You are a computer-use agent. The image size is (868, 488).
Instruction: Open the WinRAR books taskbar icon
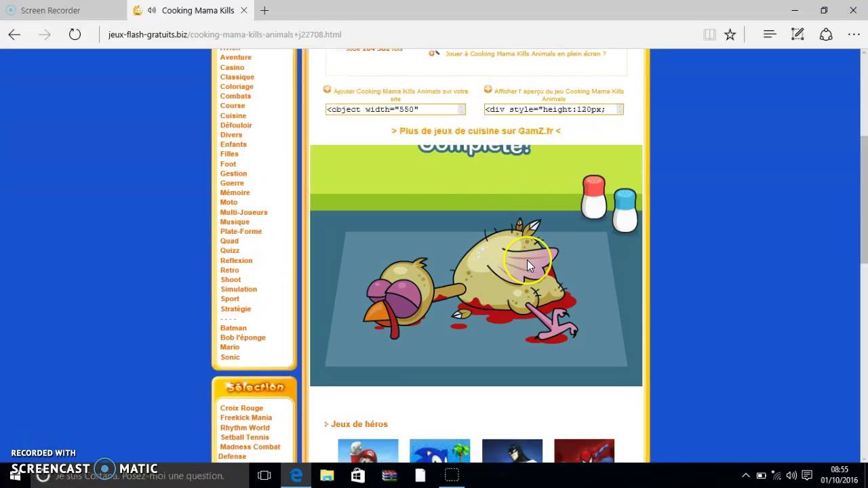click(x=389, y=476)
